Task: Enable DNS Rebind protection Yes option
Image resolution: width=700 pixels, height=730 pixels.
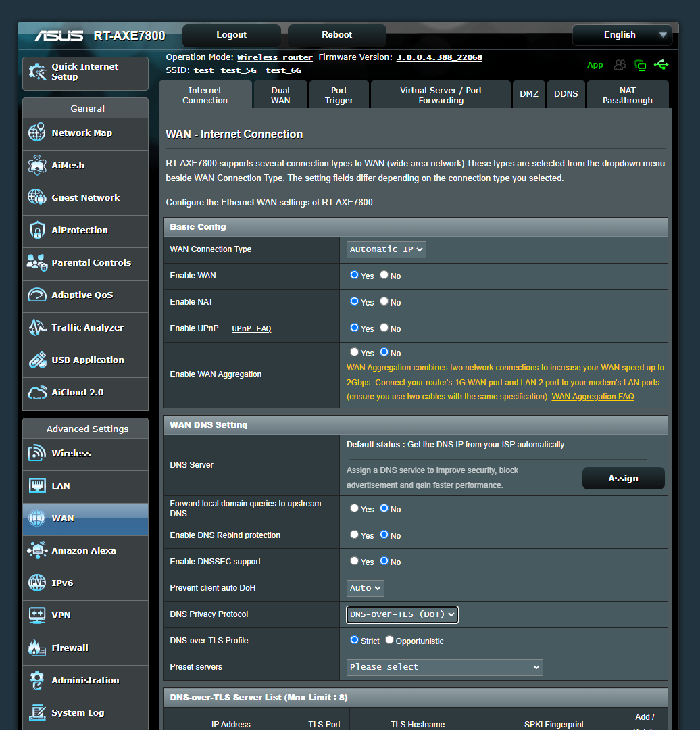Action: coord(354,535)
